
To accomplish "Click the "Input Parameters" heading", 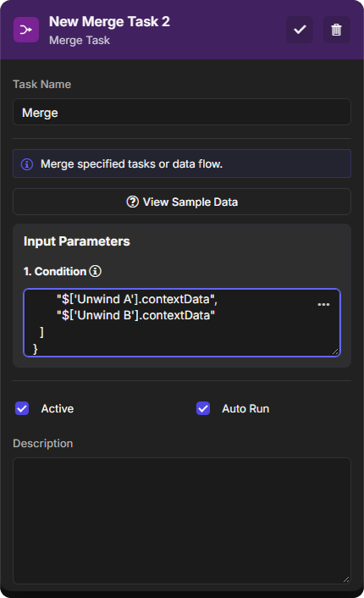I will [77, 241].
